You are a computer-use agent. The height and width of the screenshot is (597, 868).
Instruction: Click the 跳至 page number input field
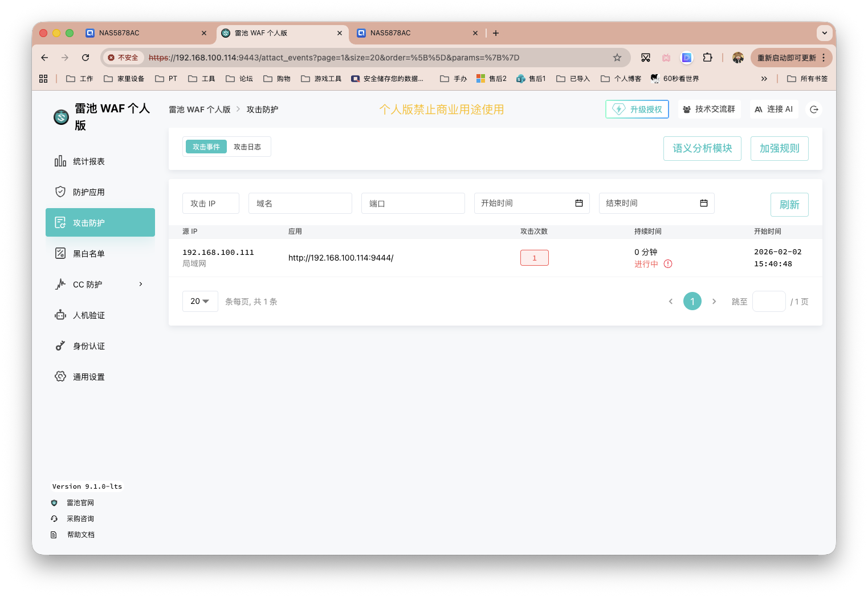click(x=769, y=301)
